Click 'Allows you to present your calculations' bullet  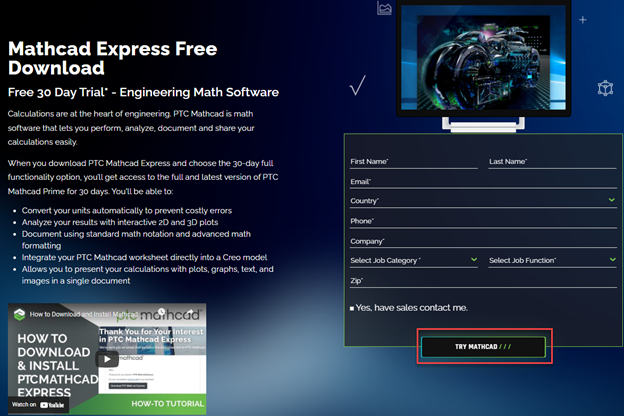coord(148,275)
